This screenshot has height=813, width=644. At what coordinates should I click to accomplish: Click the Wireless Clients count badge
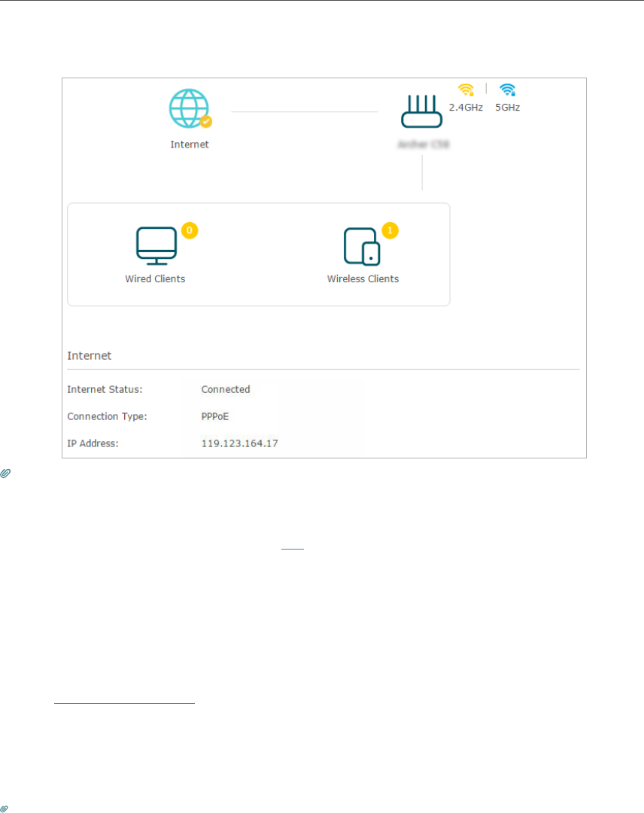coord(390,230)
